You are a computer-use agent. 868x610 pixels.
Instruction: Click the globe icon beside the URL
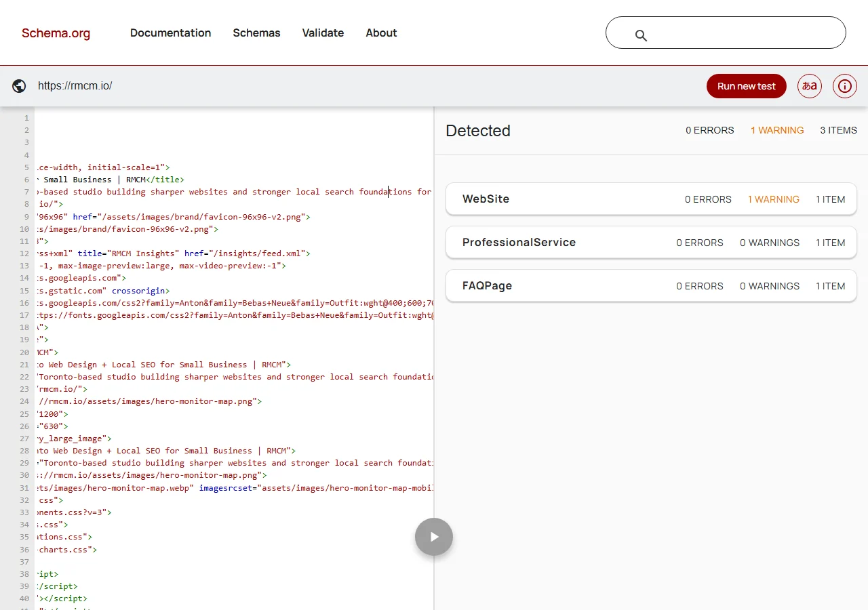pos(20,86)
